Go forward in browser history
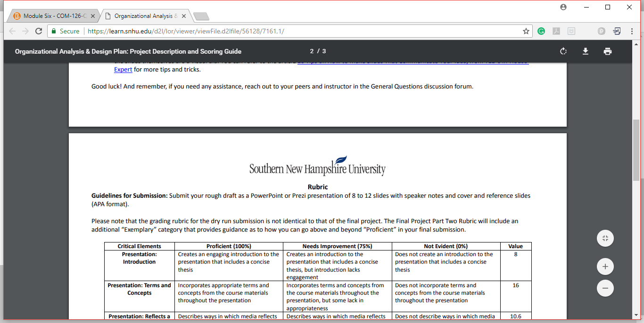The image size is (644, 323). point(25,31)
